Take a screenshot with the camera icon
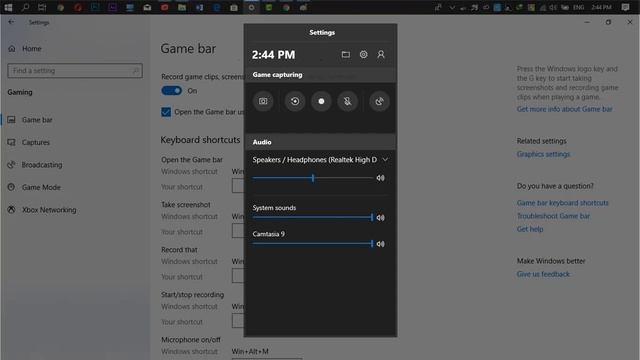Viewport: 640px width, 360px height. pyautogui.click(x=263, y=101)
